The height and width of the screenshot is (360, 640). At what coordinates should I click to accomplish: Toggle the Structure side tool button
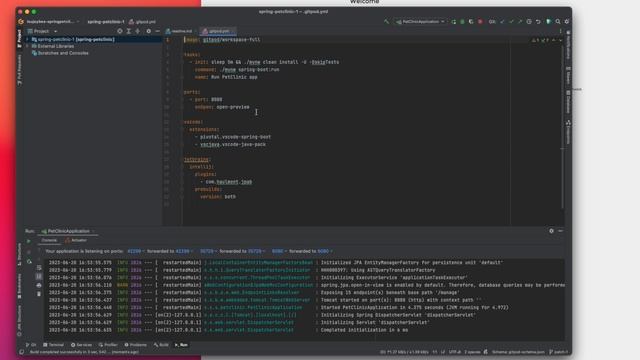pos(20,255)
